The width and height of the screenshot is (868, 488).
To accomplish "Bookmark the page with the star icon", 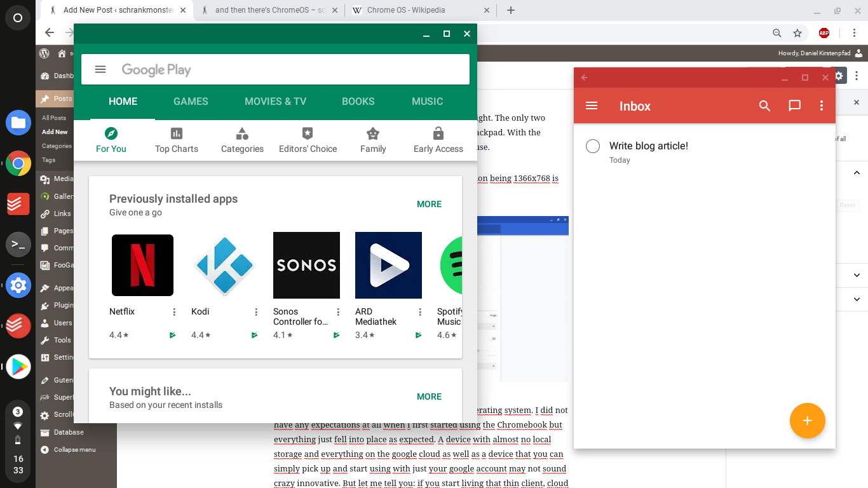I will (x=797, y=33).
